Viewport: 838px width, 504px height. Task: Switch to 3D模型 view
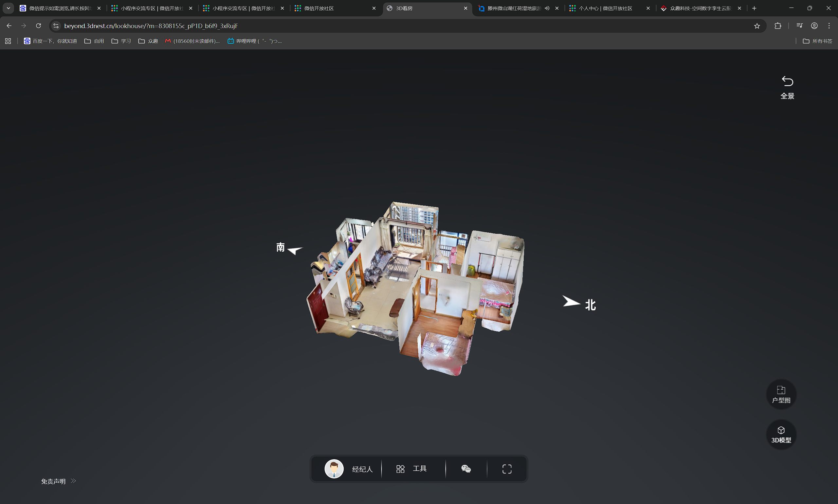click(x=781, y=434)
